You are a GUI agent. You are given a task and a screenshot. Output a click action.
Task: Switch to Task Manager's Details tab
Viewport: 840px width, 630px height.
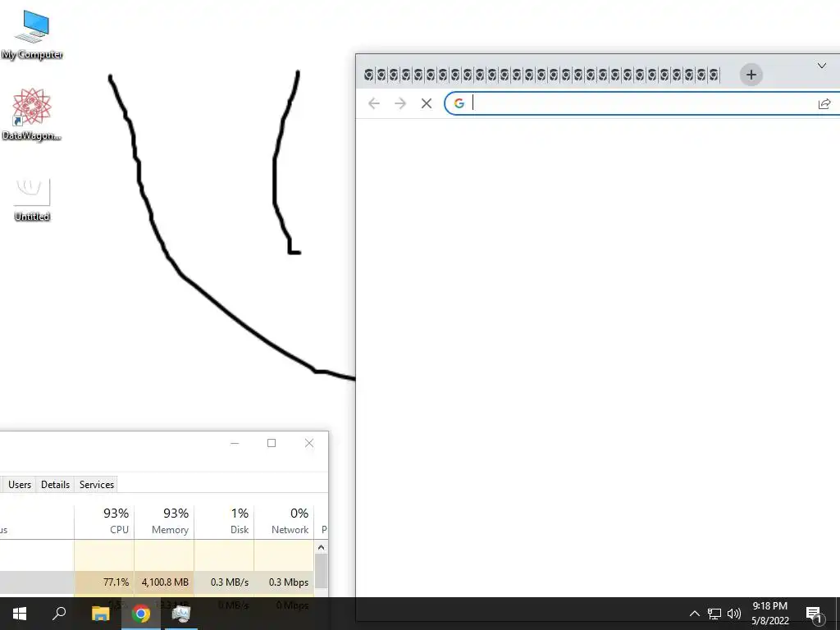coord(55,484)
